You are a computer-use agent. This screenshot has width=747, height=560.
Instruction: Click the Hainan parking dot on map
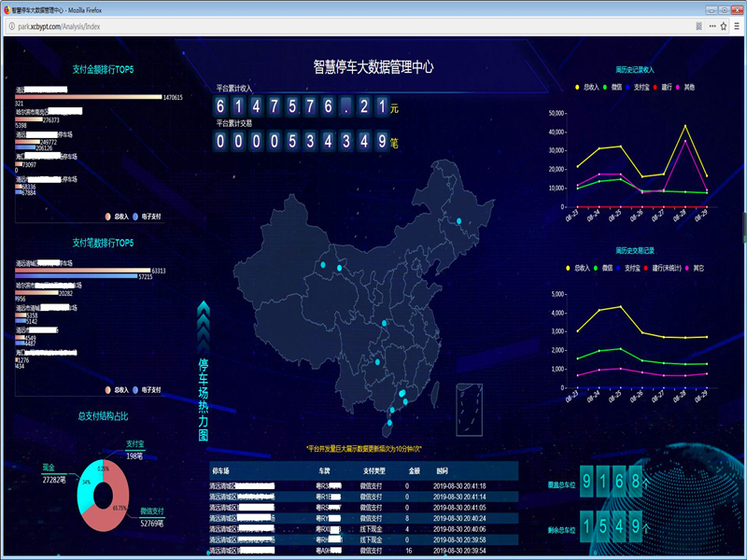(389, 423)
